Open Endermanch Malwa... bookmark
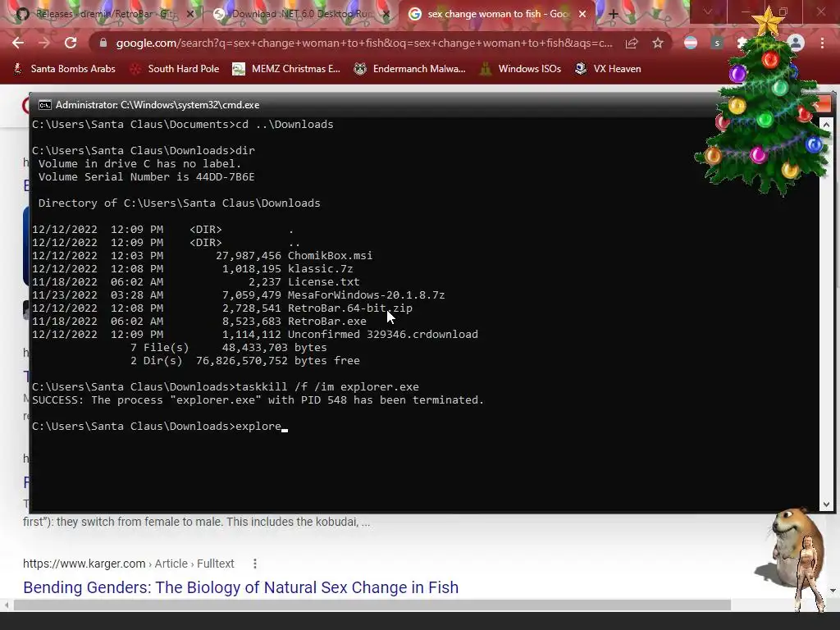The image size is (840, 630). [x=410, y=69]
